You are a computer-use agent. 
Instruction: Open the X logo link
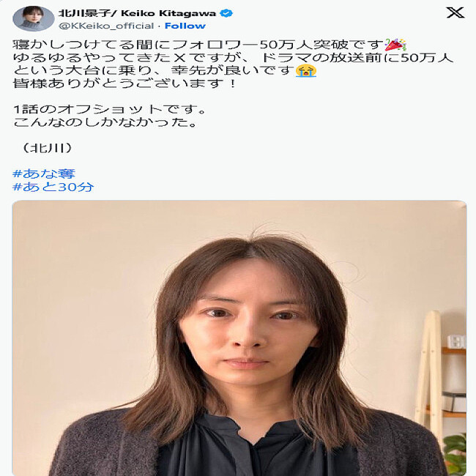coord(455,12)
